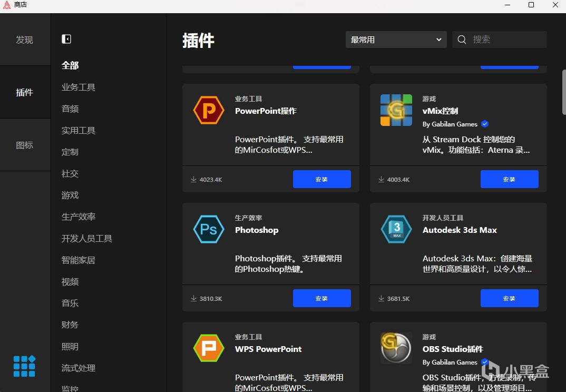This screenshot has width=566, height=392.
Task: Click download icon next to 3810.3K
Action: [x=194, y=299]
